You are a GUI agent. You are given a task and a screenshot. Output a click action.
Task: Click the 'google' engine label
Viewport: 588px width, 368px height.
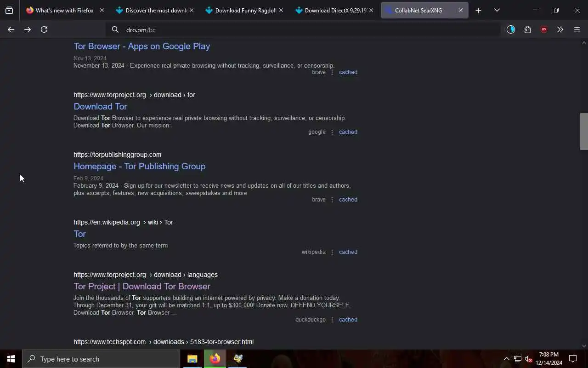[317, 132]
